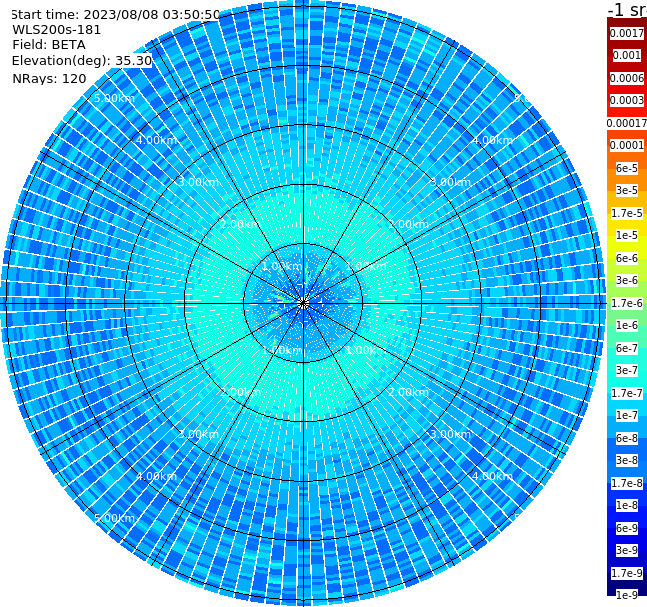
Task: Click the Start time 2023/08/08 text
Action: click(x=115, y=15)
